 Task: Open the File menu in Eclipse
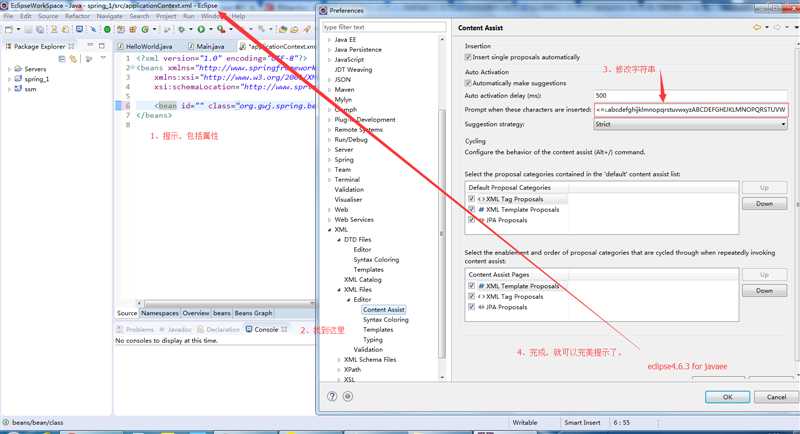tap(9, 16)
